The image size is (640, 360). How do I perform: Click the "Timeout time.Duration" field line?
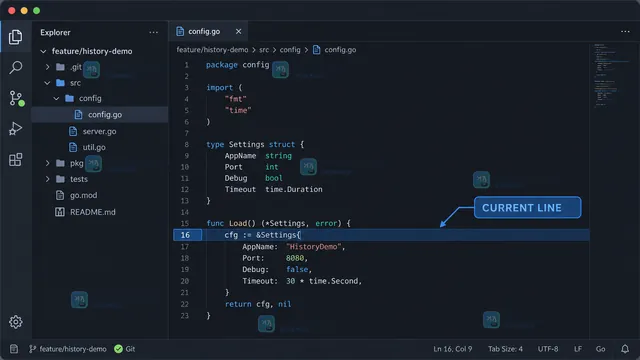click(273, 189)
